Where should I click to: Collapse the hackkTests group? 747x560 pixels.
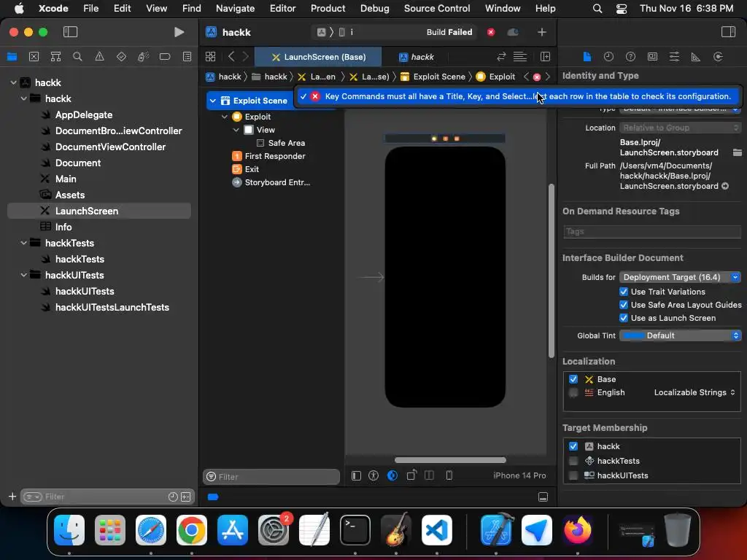[x=23, y=243]
